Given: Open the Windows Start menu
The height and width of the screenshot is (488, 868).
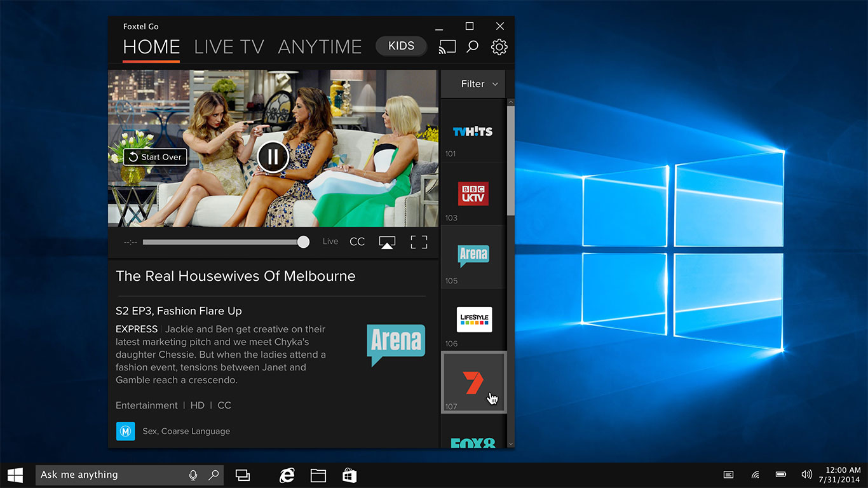Looking at the screenshot, I should [15, 475].
